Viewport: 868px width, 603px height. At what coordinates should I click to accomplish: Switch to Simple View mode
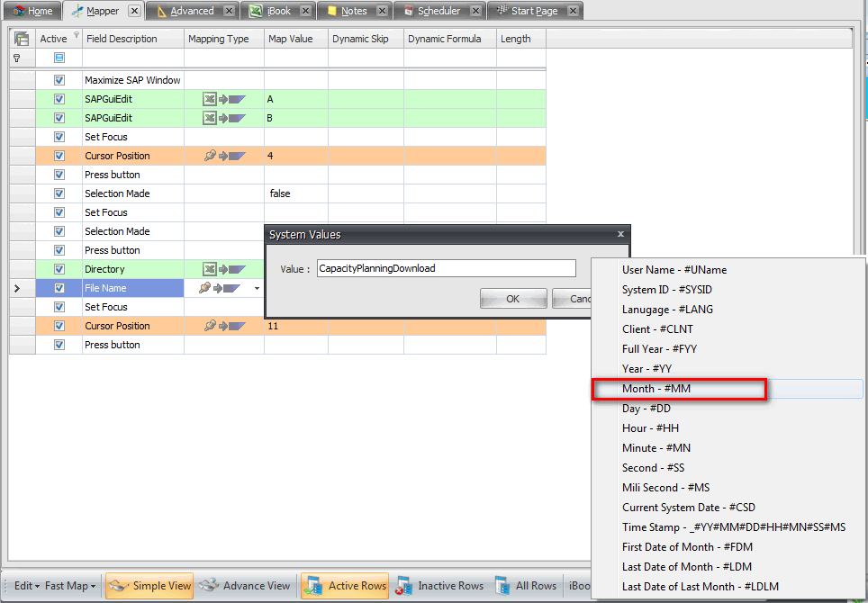pos(149,585)
